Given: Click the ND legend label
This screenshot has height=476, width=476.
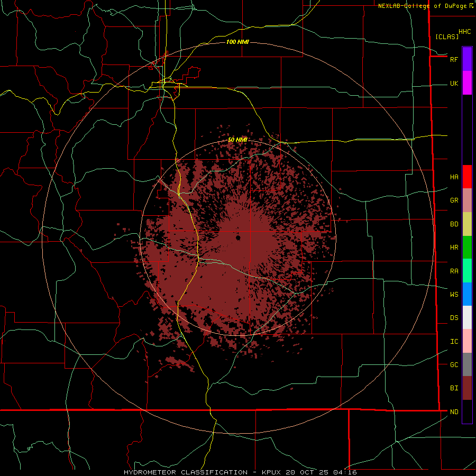Looking at the screenshot, I should coord(454,412).
